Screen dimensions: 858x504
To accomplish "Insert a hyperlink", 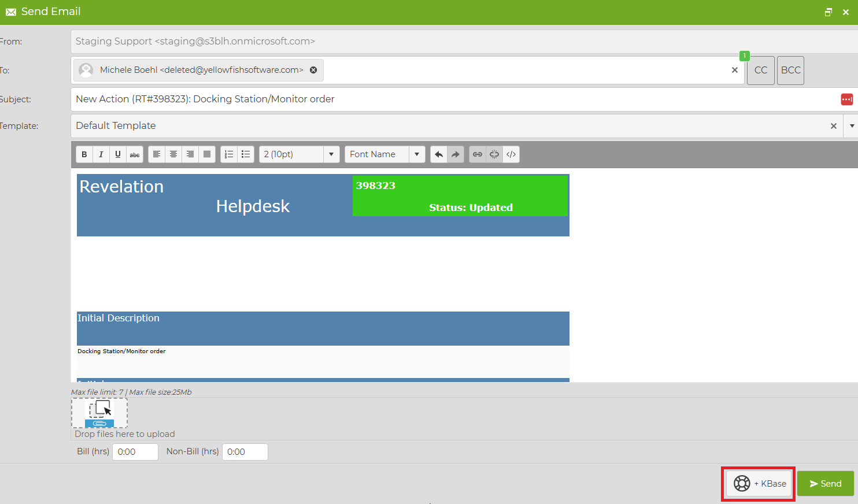I will click(x=478, y=154).
